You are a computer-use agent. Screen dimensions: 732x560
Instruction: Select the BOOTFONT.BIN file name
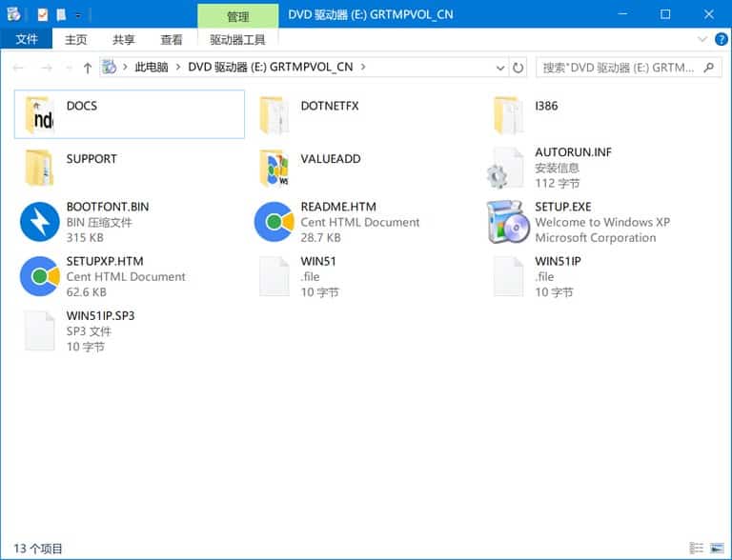tap(108, 207)
